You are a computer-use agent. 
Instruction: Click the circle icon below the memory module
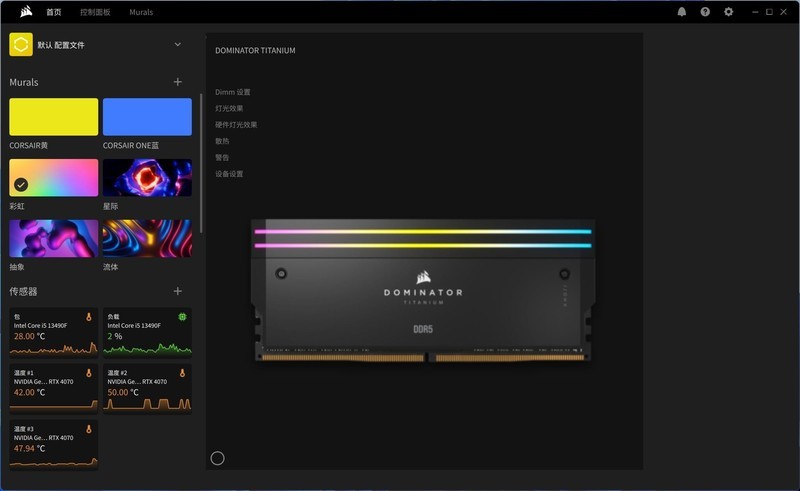coord(218,458)
